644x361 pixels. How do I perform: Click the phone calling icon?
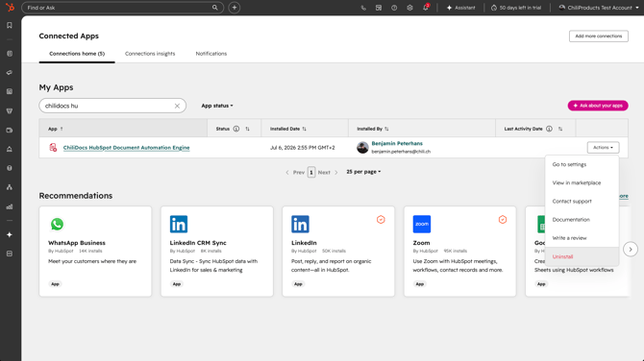coord(363,8)
